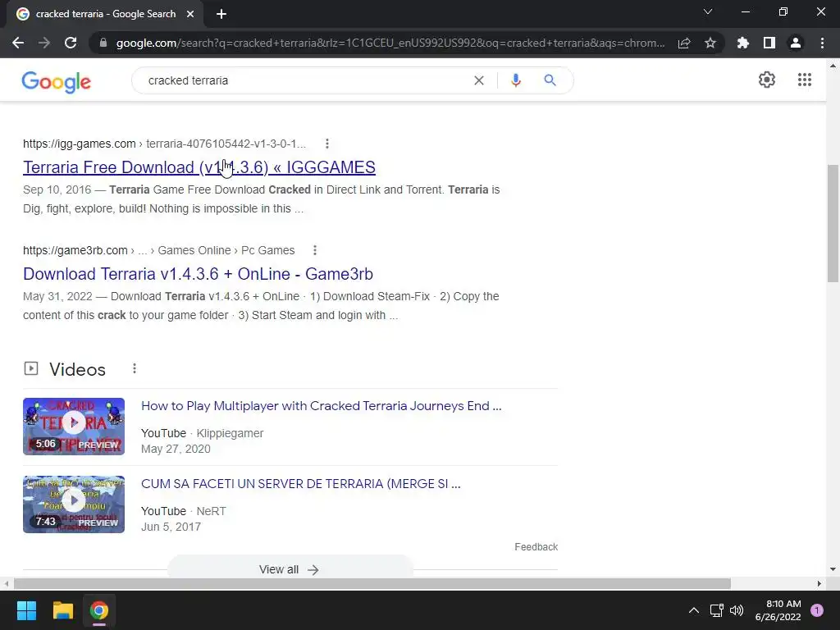The image size is (840, 630).
Task: Submit search with magnifier icon
Action: point(550,80)
